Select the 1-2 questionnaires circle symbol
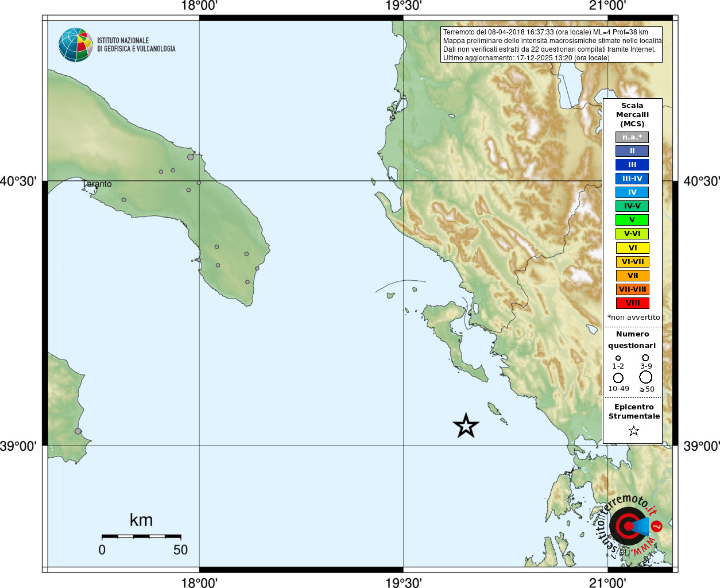This screenshot has height=588, width=720. (618, 358)
